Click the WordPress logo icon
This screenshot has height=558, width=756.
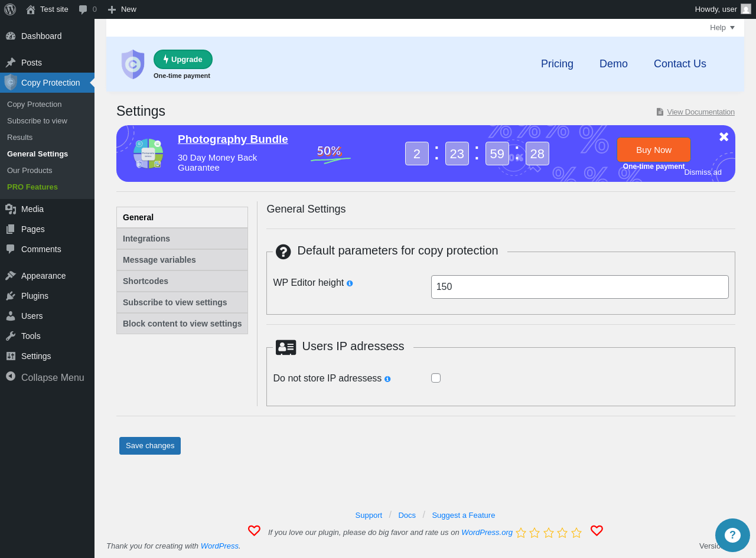pyautogui.click(x=10, y=9)
